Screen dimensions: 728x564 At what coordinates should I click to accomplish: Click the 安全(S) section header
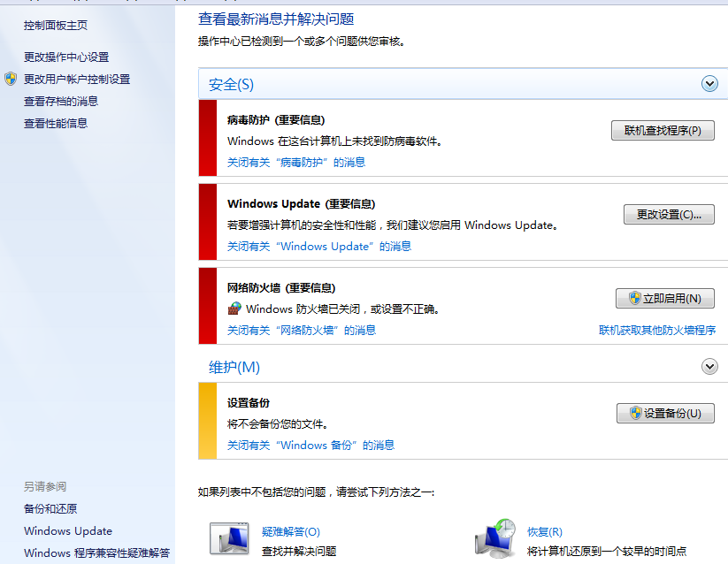click(463, 84)
